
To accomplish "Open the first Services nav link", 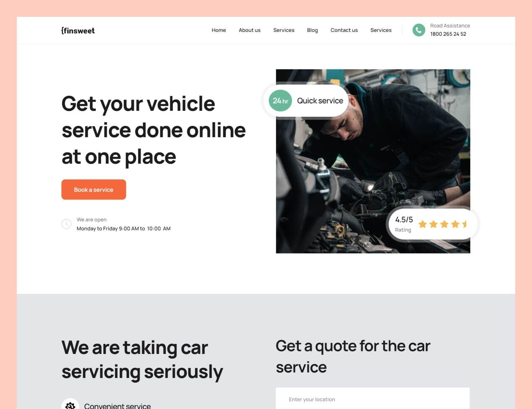I will coord(284,30).
